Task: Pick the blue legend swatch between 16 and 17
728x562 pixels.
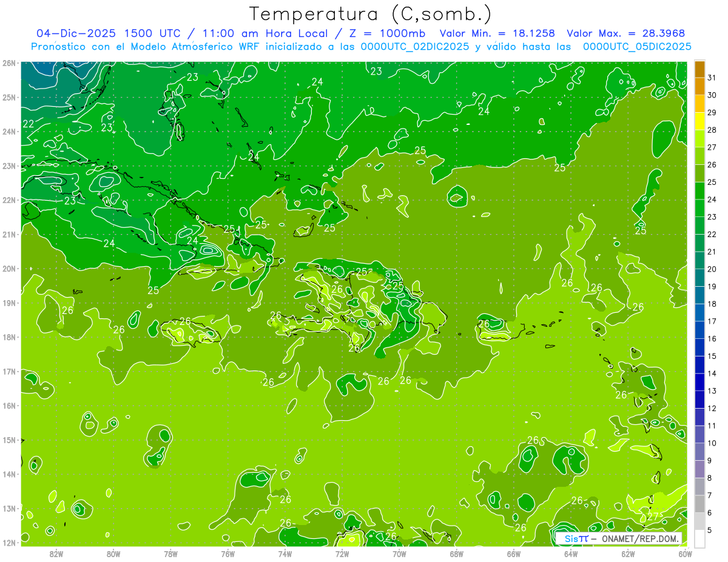Action: pyautogui.click(x=699, y=330)
